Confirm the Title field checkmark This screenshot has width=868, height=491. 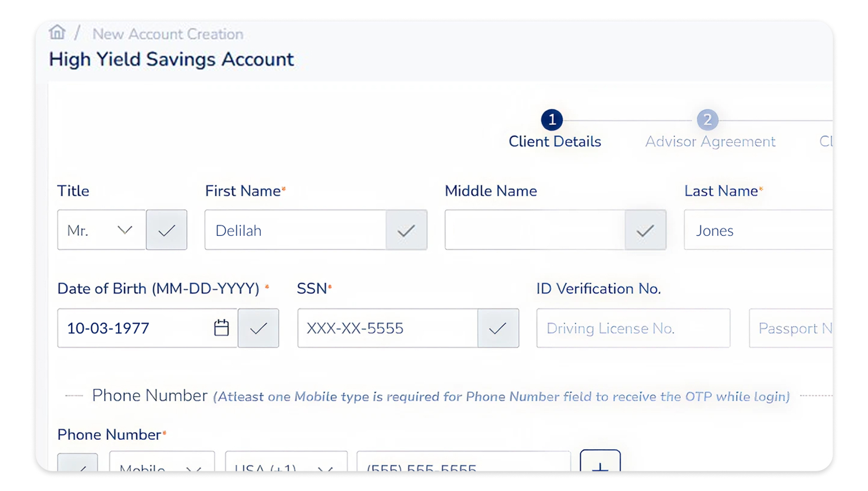(x=166, y=230)
